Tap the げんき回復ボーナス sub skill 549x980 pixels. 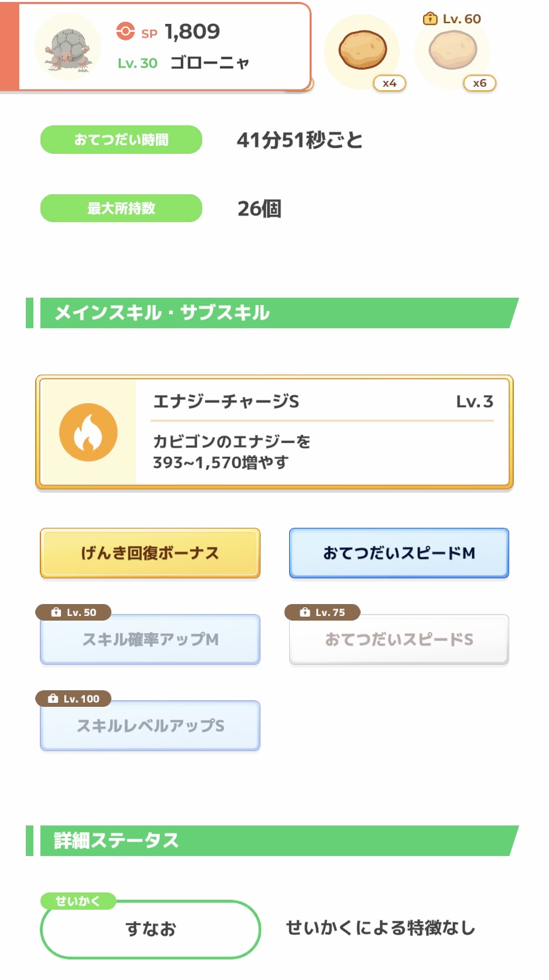click(150, 553)
